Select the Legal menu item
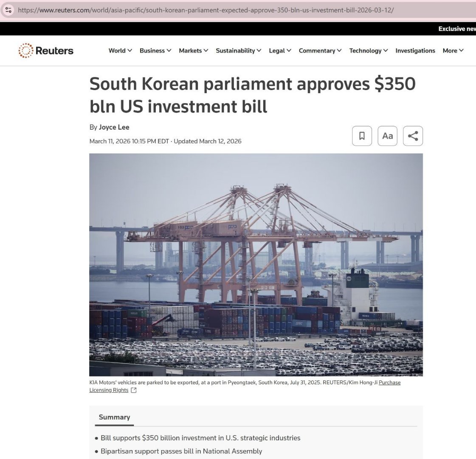 click(x=279, y=51)
